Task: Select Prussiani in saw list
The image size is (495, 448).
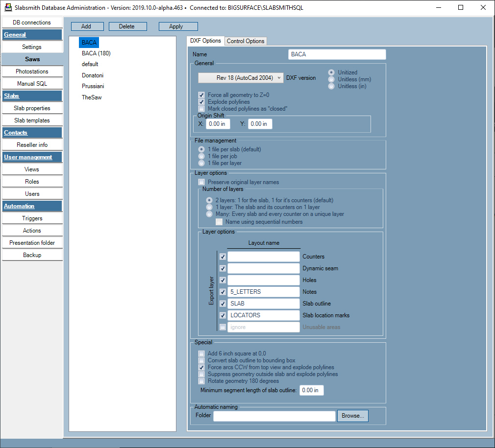Action: pos(93,86)
